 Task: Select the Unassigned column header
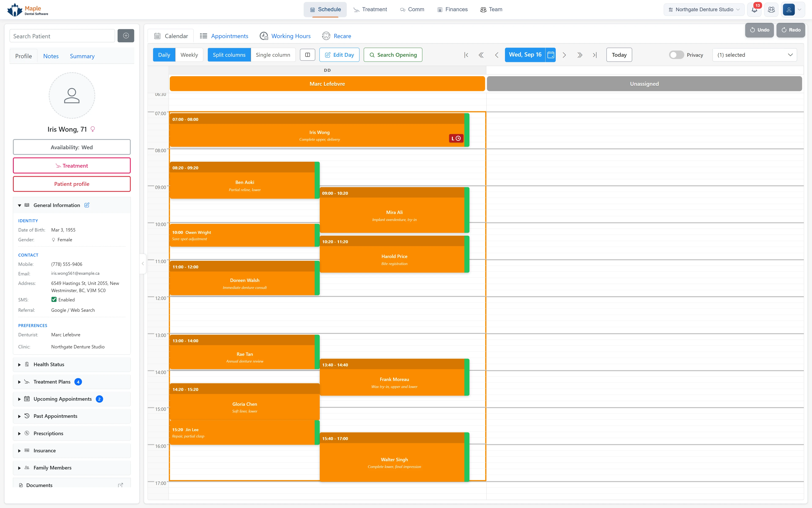644,84
